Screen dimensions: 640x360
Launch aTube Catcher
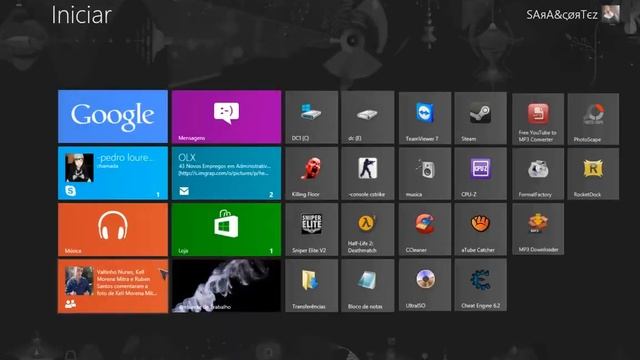click(x=480, y=229)
